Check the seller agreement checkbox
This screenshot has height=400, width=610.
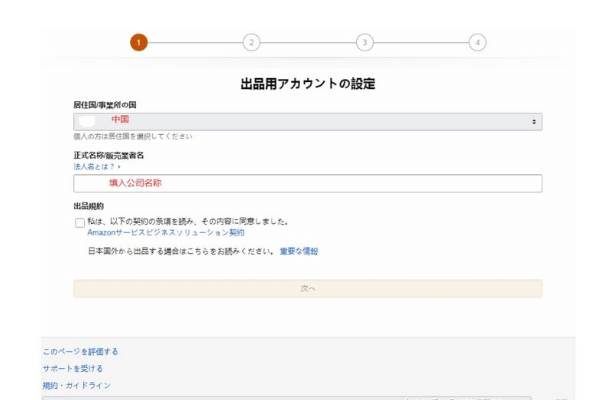pyautogui.click(x=79, y=222)
